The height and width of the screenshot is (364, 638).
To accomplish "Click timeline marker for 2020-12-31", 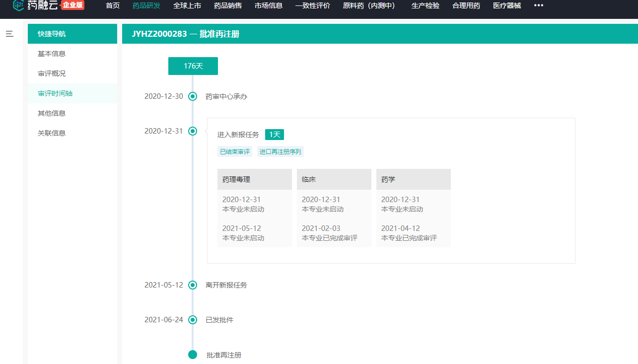I will (193, 131).
